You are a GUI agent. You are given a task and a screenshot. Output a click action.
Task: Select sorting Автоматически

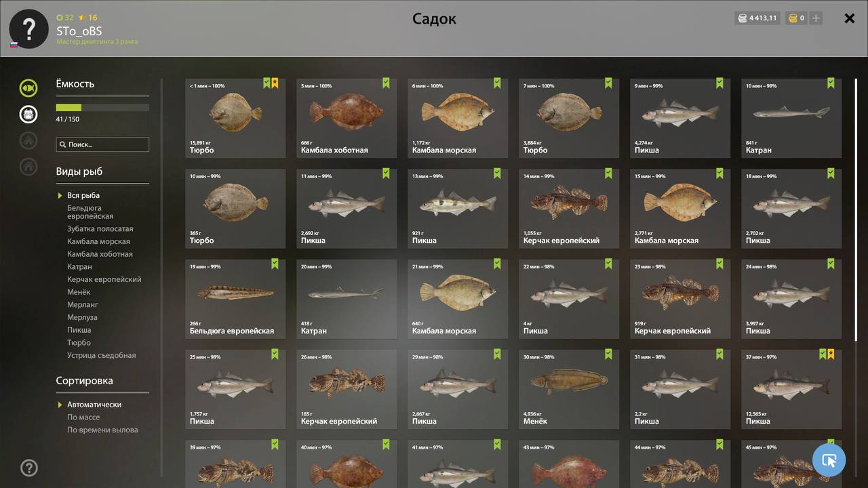tap(94, 405)
